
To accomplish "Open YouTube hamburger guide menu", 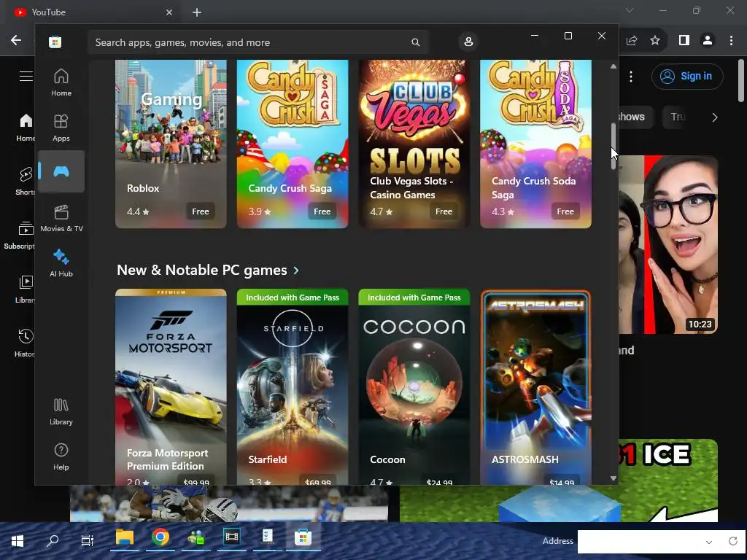I will coord(26,76).
